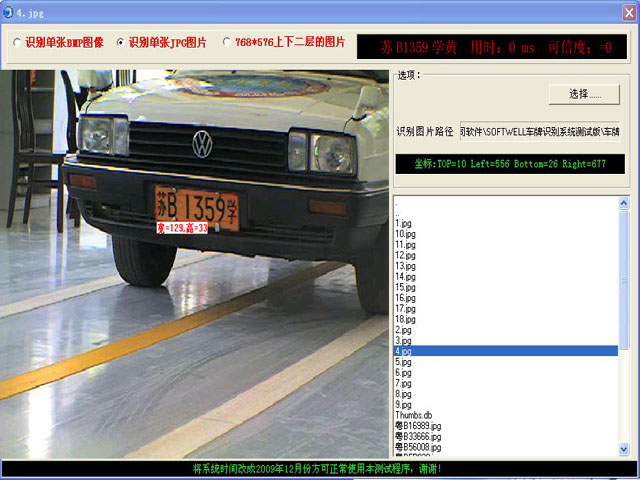
Task: Select 18.jpg in the file list
Action: click(x=405, y=319)
